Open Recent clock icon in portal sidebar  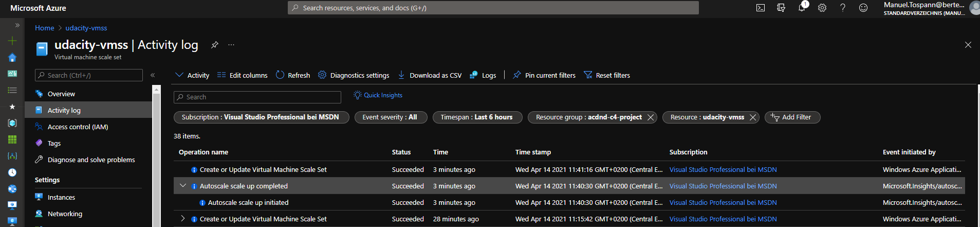12,172
